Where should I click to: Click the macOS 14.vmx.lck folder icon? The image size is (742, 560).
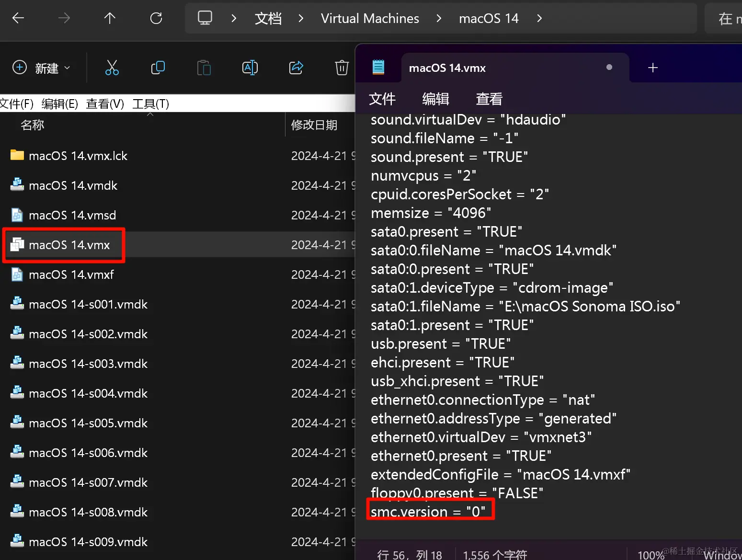[x=17, y=155]
